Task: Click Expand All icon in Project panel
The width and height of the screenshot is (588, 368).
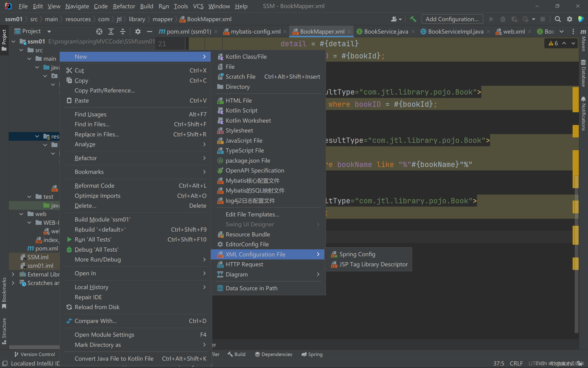Action: click(x=111, y=32)
